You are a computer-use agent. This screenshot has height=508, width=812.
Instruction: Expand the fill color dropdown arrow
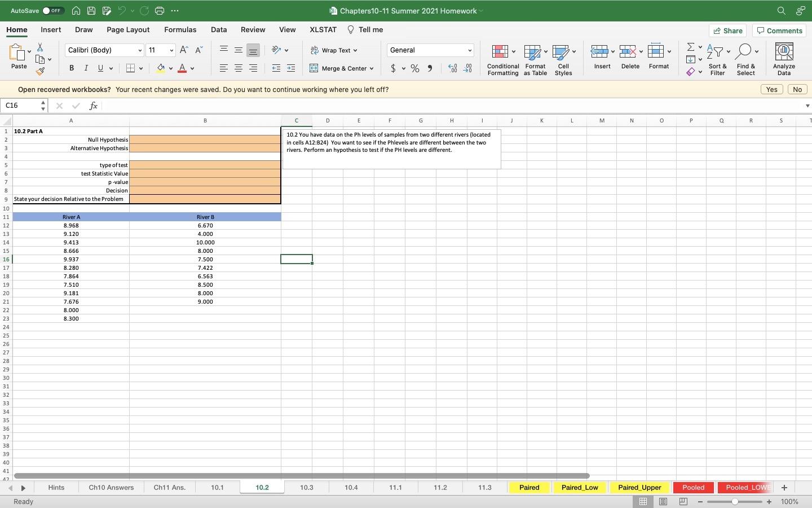pos(170,69)
